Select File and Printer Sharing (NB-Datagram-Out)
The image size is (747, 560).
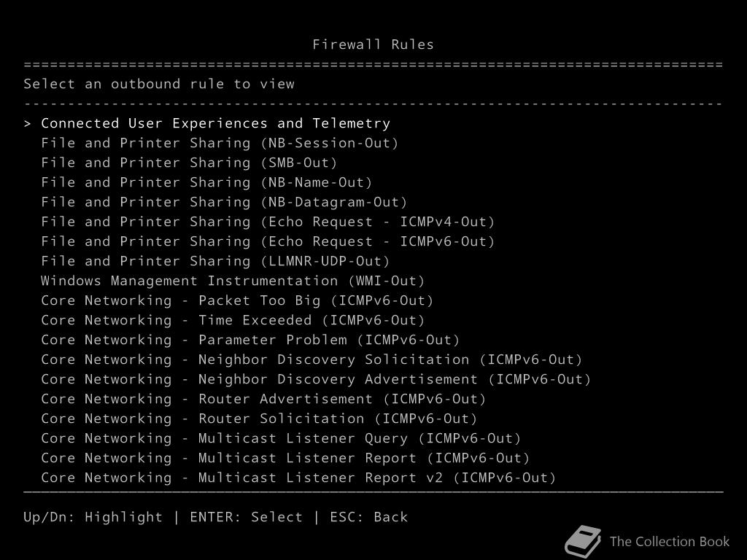[224, 202]
